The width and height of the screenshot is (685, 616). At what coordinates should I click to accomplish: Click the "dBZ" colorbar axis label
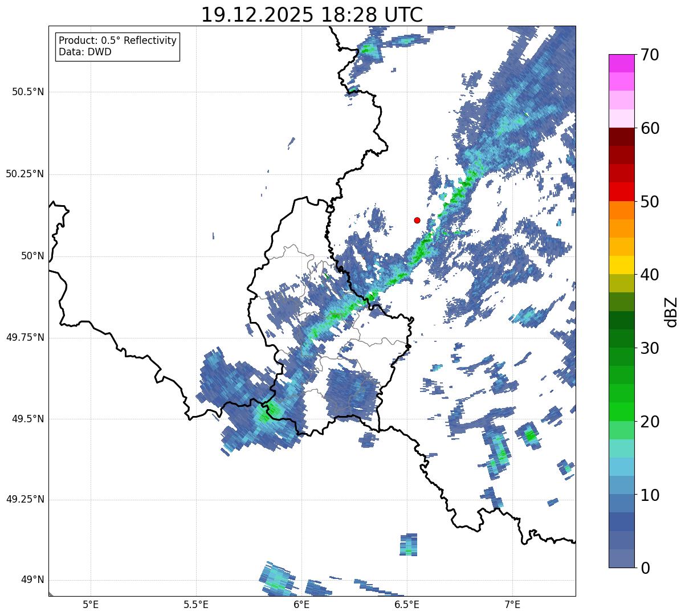tap(672, 312)
